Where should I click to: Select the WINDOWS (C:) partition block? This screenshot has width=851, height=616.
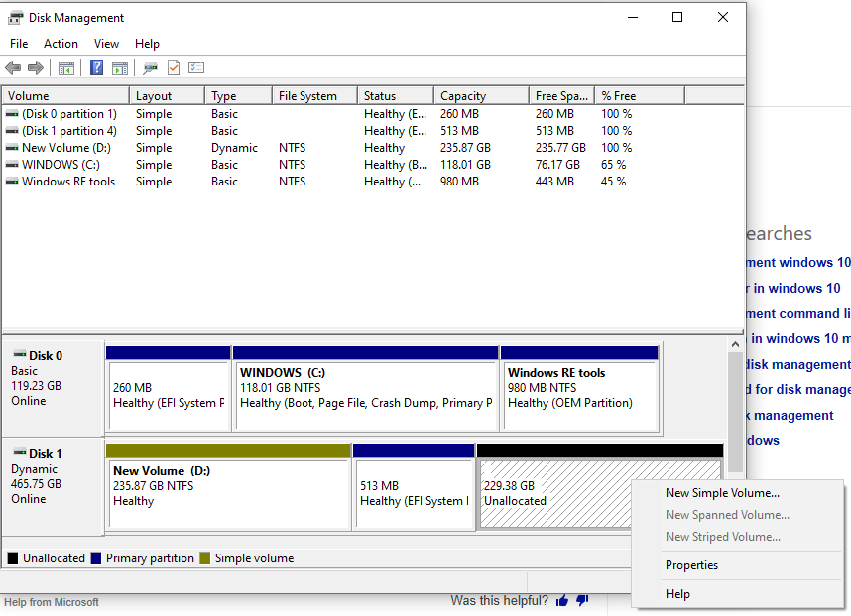tap(366, 390)
